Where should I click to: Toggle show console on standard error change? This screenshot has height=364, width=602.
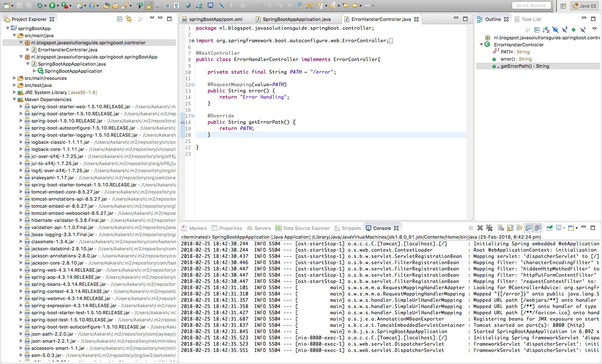click(x=538, y=228)
